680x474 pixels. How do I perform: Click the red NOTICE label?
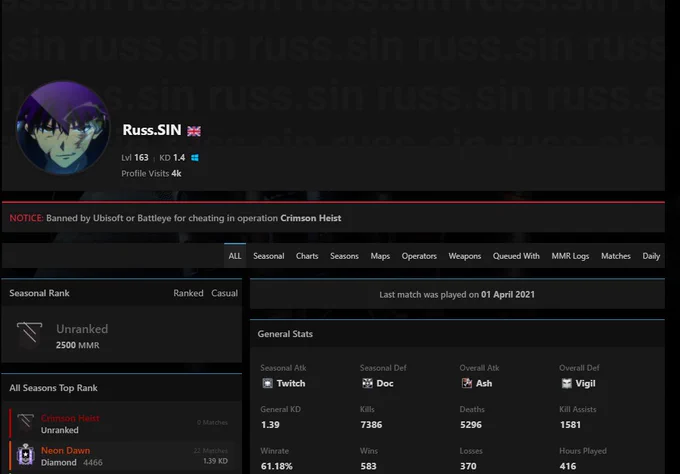(x=26, y=218)
